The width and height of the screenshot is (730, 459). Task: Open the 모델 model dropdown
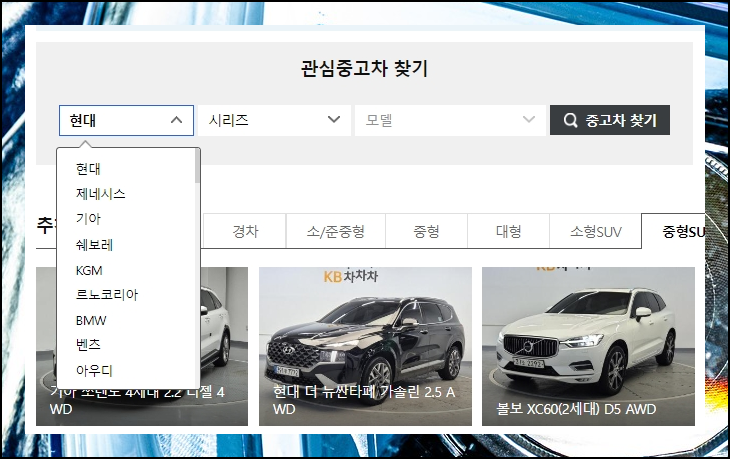point(450,121)
